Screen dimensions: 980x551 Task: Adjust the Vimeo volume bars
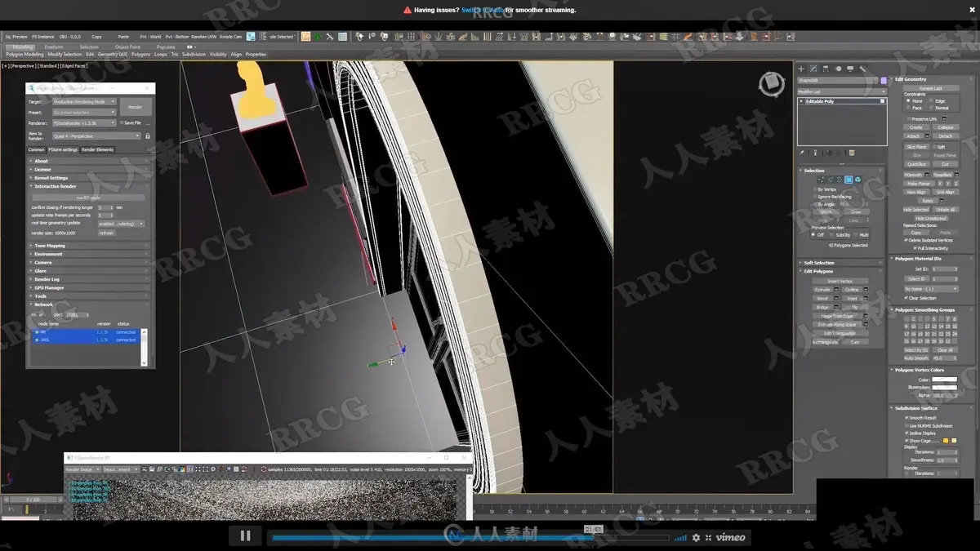point(680,537)
